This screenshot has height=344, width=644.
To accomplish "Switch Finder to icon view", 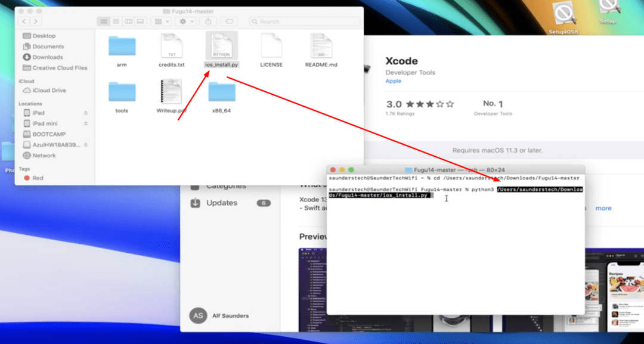I will click(104, 21).
